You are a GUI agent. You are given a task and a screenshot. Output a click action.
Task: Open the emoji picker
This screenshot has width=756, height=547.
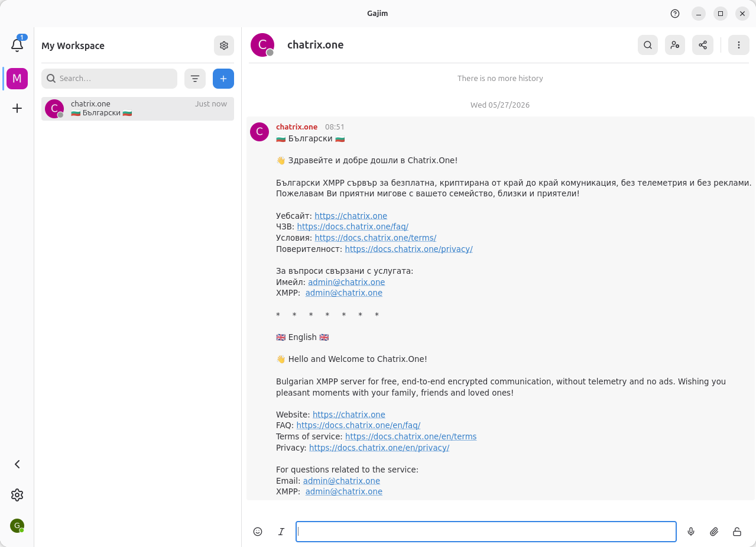[258, 532]
